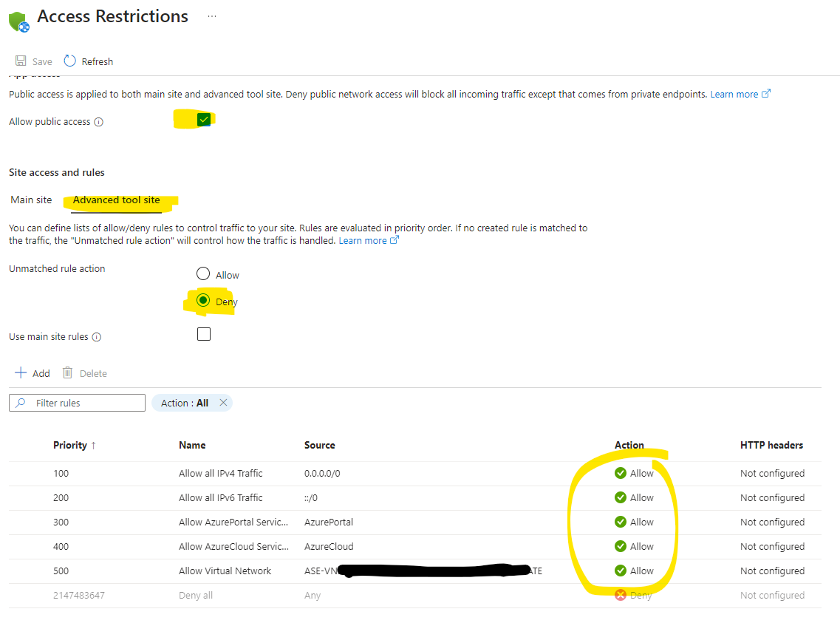
Task: Sort rules by the Name column header
Action: (192, 445)
